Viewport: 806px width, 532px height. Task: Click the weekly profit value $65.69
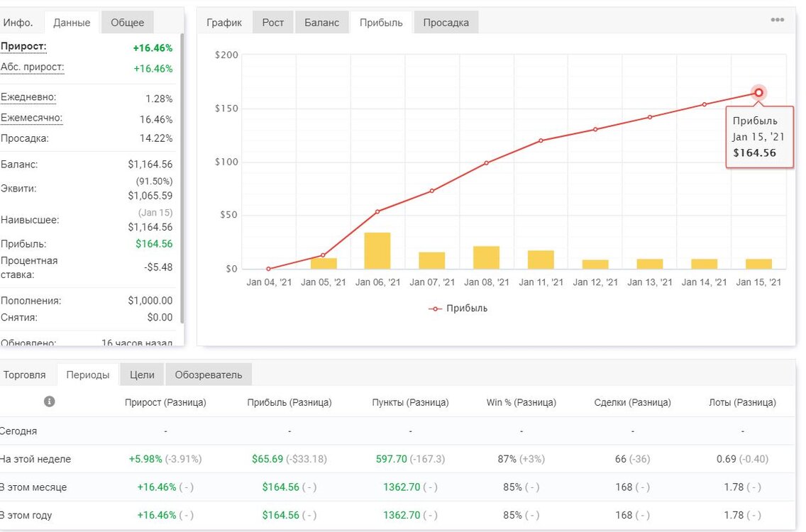pyautogui.click(x=267, y=459)
